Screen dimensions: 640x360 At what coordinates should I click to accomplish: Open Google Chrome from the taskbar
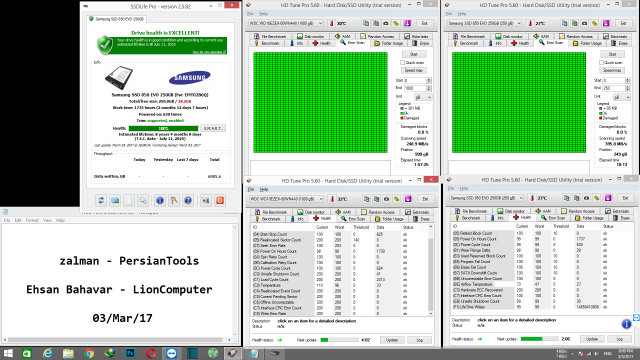click(x=89, y=353)
